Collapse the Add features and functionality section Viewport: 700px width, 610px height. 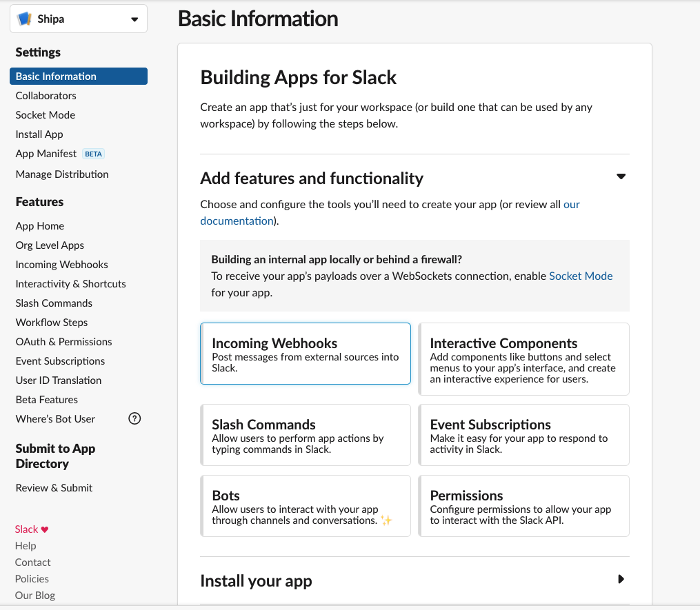click(x=621, y=176)
